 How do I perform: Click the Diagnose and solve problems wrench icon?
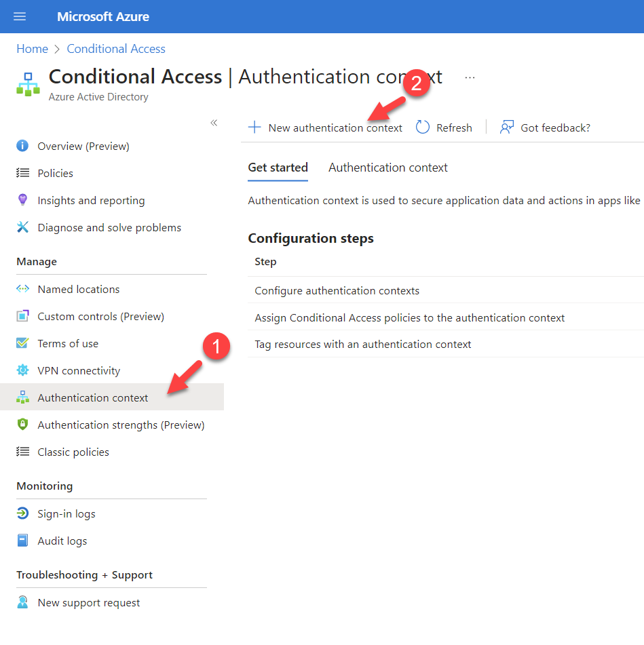(x=22, y=227)
